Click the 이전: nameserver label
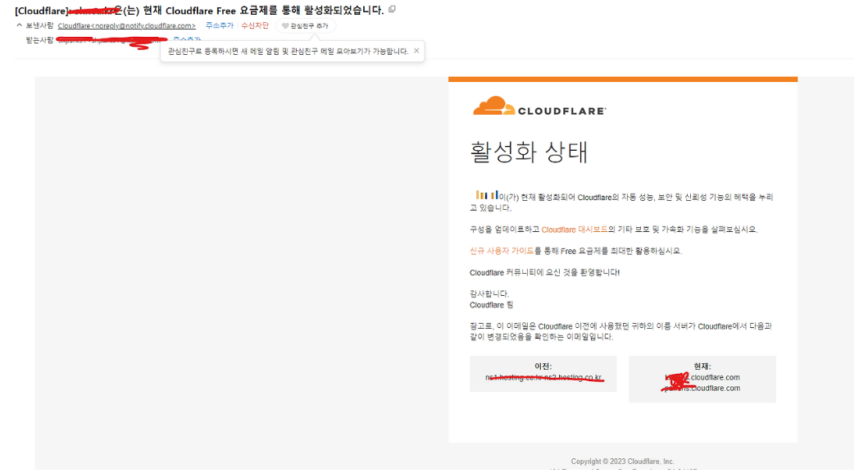868x473 pixels. point(543,366)
